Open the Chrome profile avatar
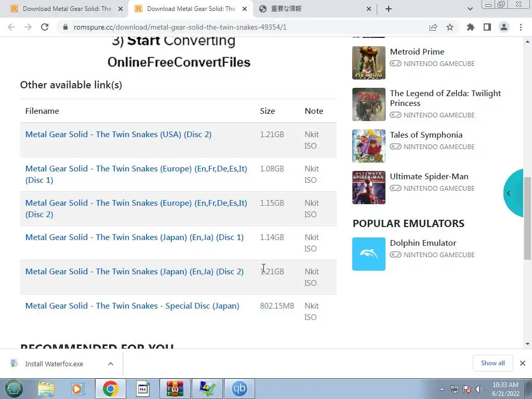The height and width of the screenshot is (399, 532). [504, 27]
